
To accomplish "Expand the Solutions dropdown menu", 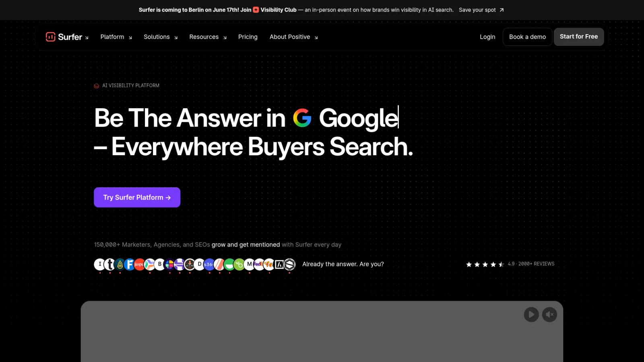I will [161, 37].
